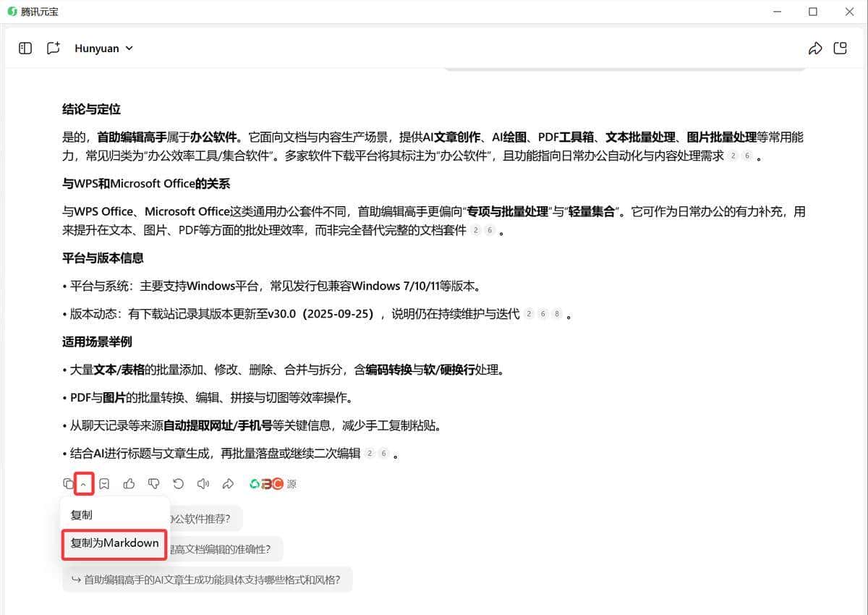Toggle the share icon in the top-right corner
Image resolution: width=868 pixels, height=615 pixels.
tap(815, 48)
